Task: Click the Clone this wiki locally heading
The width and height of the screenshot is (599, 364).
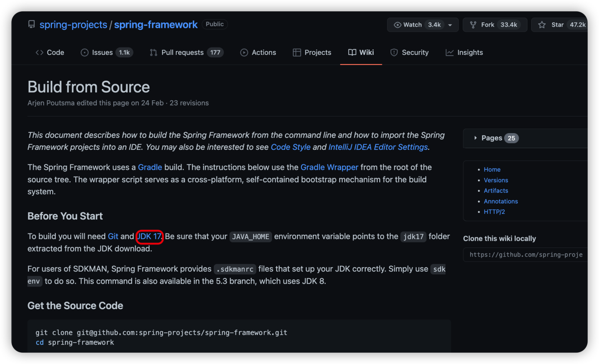Action: pos(500,238)
